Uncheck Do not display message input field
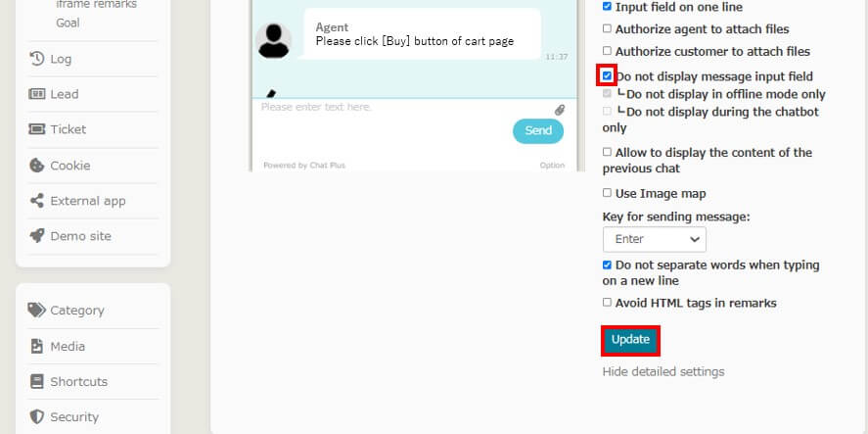The width and height of the screenshot is (868, 434). tap(608, 75)
